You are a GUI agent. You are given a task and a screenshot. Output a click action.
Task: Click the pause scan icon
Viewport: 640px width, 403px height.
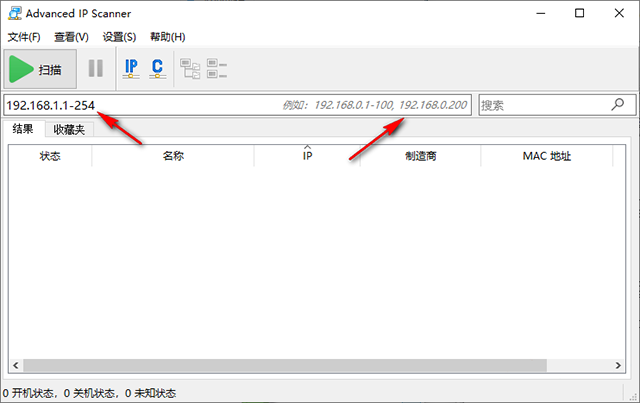(96, 69)
